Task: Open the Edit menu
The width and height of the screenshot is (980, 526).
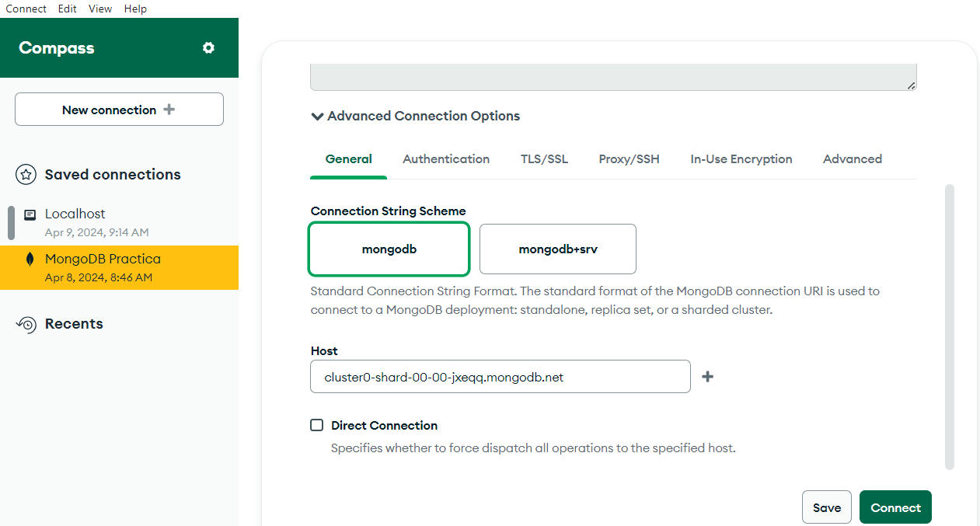Action: click(x=67, y=9)
